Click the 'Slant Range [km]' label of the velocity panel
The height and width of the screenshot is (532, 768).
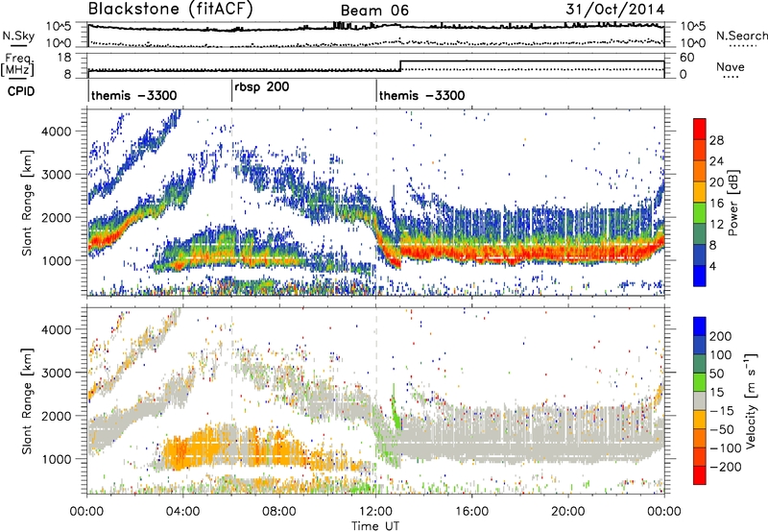tap(27, 400)
